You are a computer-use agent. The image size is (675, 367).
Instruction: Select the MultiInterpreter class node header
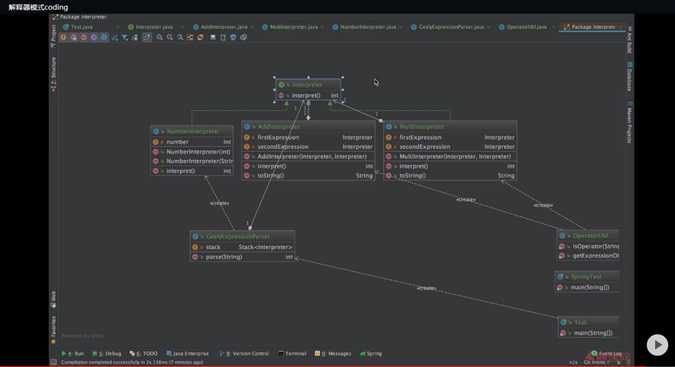[x=450, y=126]
